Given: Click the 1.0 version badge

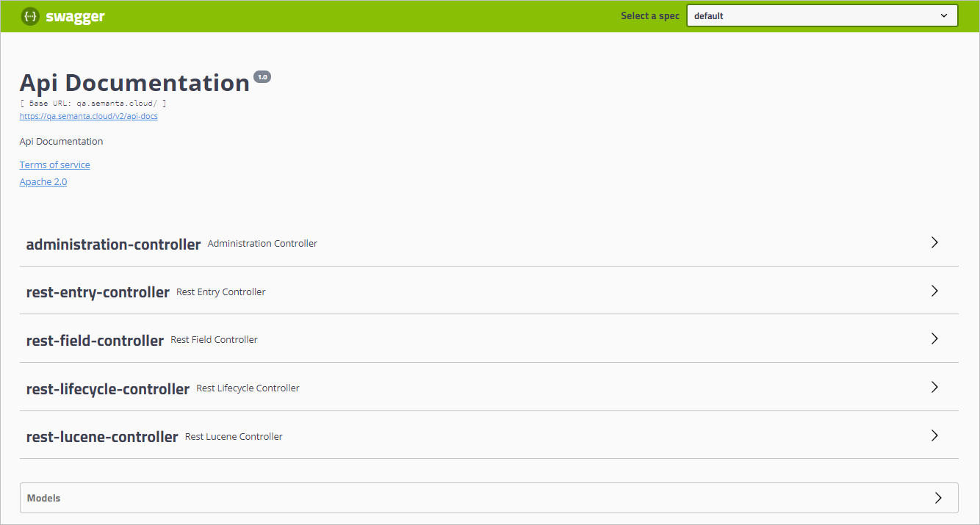Looking at the screenshot, I should [x=262, y=76].
